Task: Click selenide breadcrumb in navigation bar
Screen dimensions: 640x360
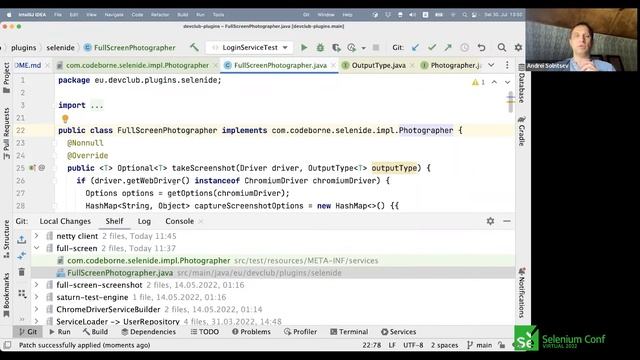Action: coord(60,48)
